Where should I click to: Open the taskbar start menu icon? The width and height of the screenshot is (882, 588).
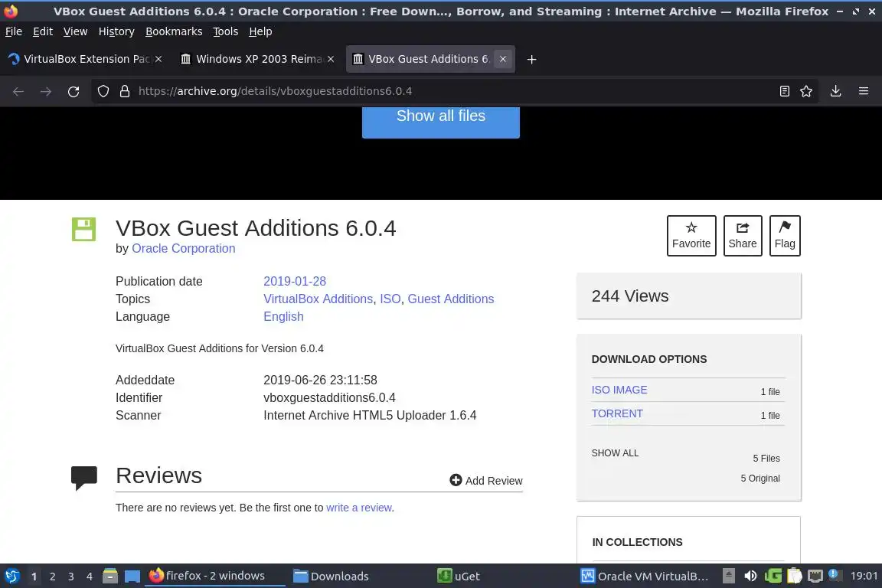tap(12, 577)
